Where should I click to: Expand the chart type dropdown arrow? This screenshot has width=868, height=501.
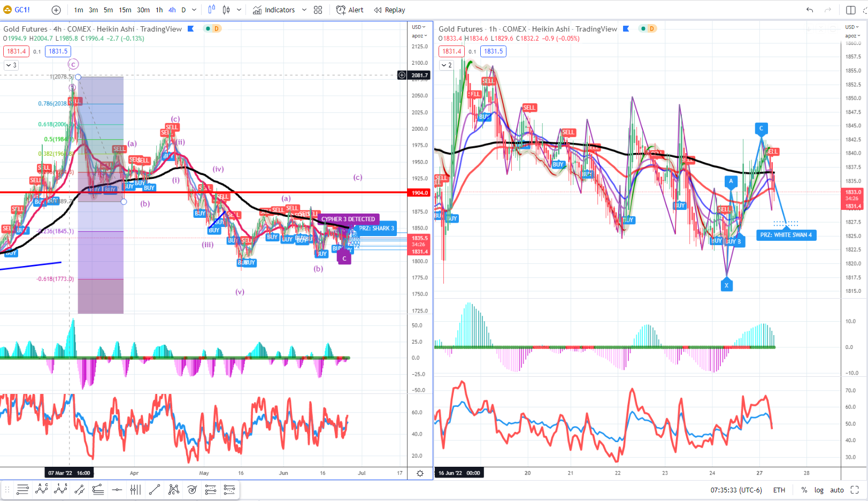point(239,10)
